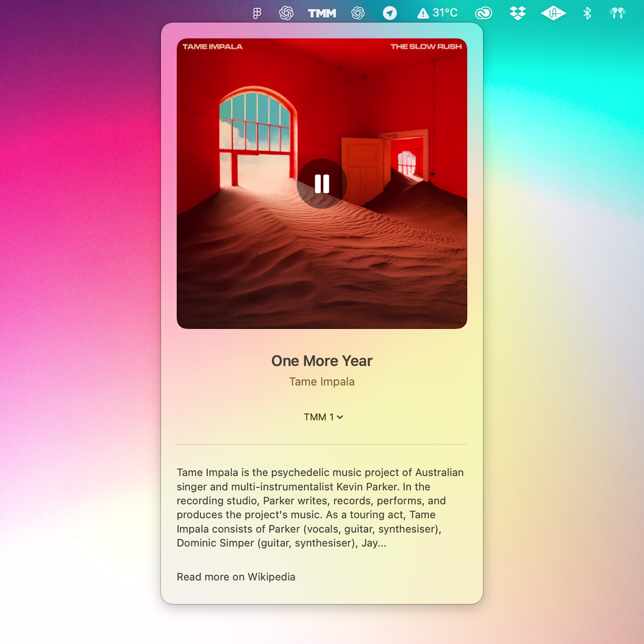The image size is (644, 644).
Task: Open the Creative Cloud menu bar icon
Action: point(483,13)
